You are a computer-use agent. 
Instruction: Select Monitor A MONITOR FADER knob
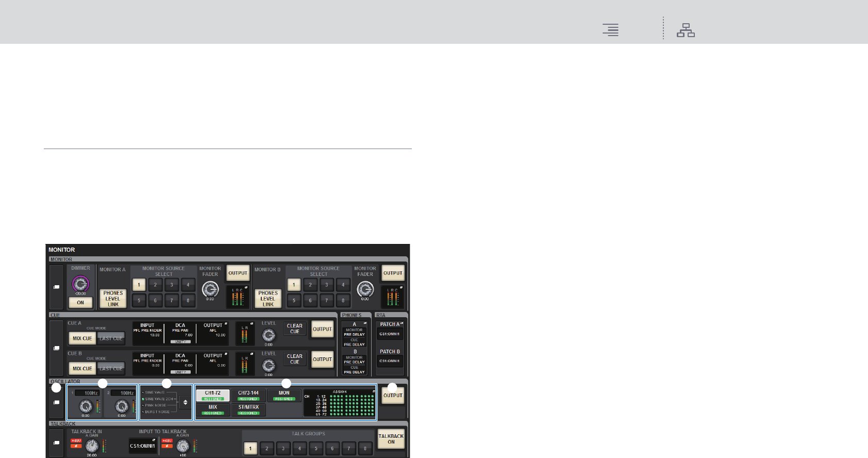[x=210, y=289]
